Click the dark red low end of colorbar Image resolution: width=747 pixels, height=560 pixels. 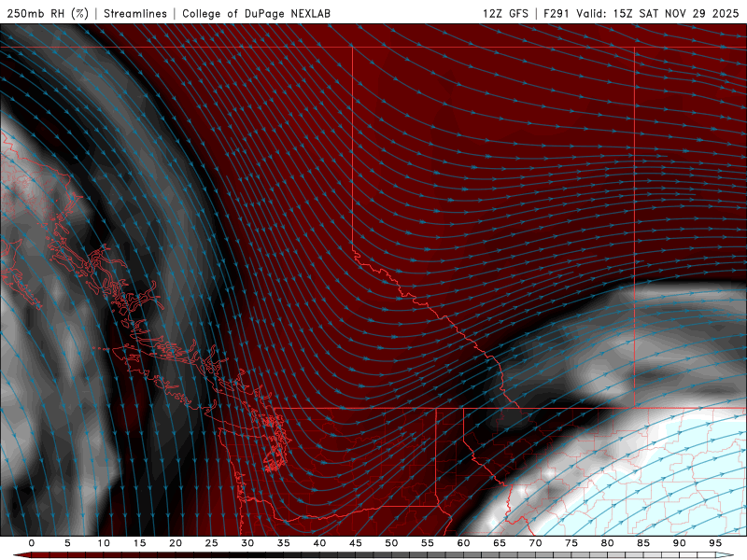click(x=21, y=555)
